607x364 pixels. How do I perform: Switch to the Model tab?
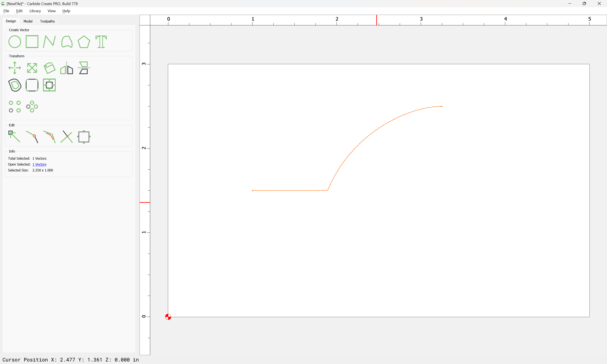(x=28, y=21)
